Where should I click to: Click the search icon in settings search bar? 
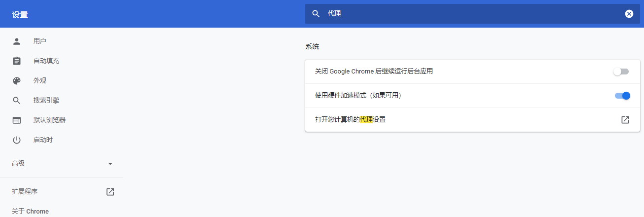pyautogui.click(x=316, y=14)
